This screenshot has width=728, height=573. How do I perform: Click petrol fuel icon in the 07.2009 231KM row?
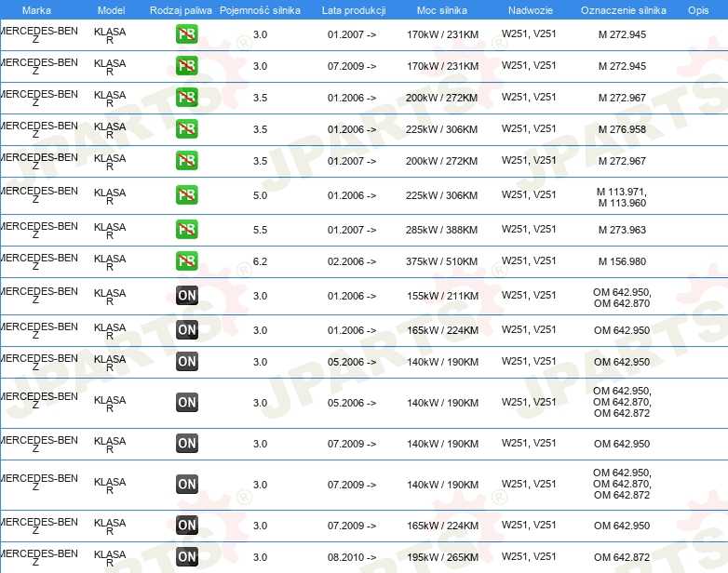186,65
